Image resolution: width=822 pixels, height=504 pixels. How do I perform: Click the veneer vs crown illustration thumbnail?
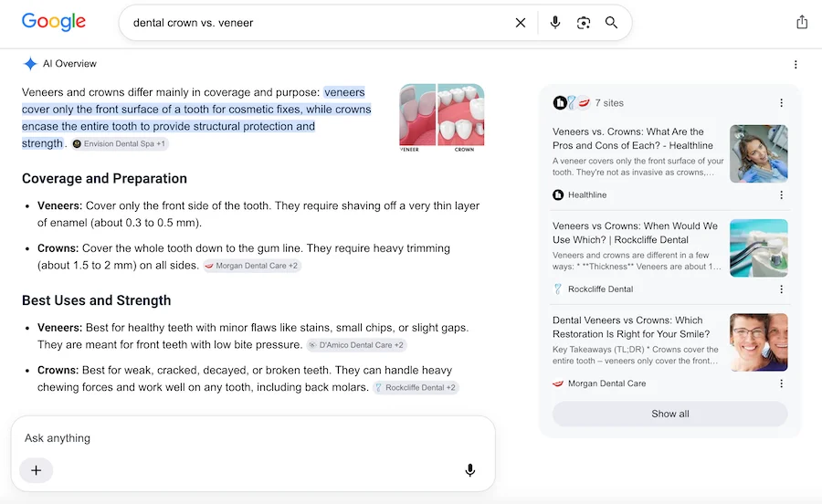click(x=442, y=118)
